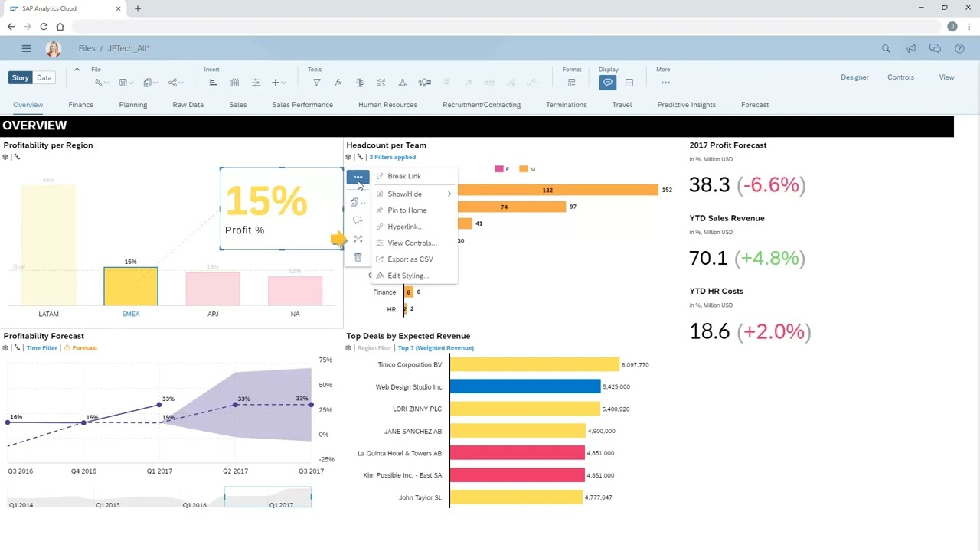This screenshot has height=551, width=980.
Task: Click the Web Design Studio Inc blue bar
Action: [x=525, y=387]
